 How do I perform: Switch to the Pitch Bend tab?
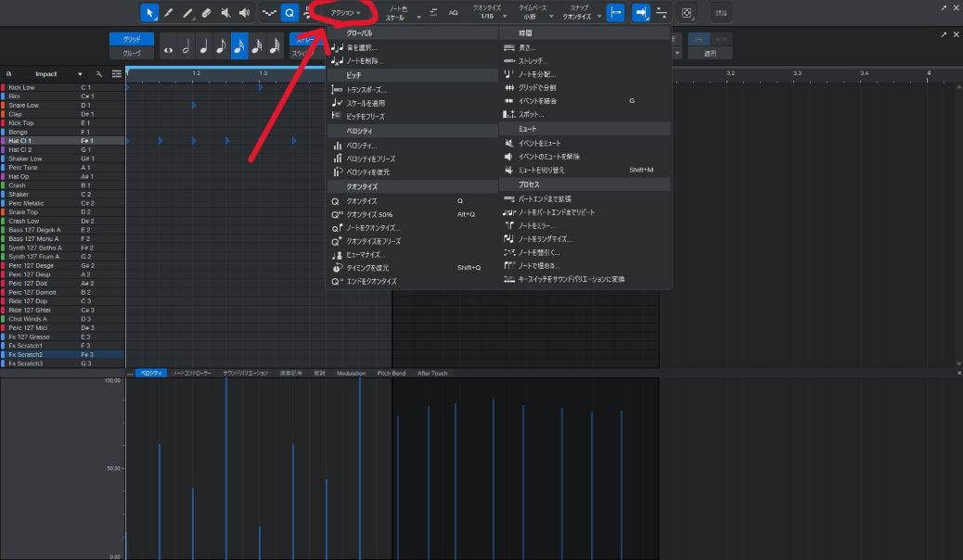(x=391, y=373)
